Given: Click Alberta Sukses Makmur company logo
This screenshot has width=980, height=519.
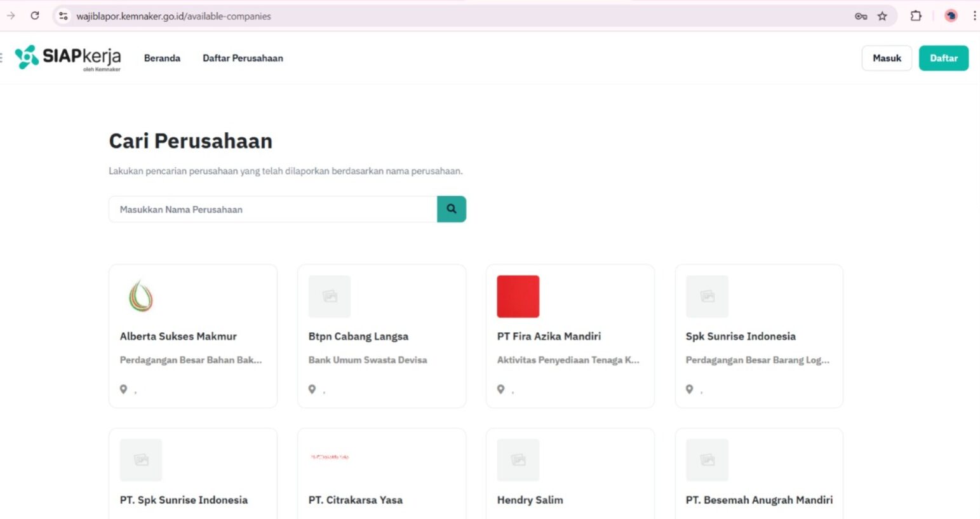Looking at the screenshot, I should click(141, 296).
